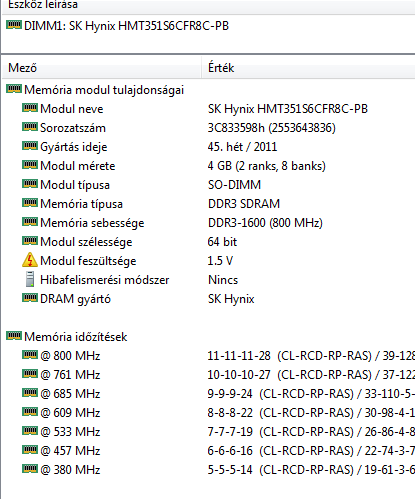This screenshot has height=499, width=415.
Task: Click the DRAM gyártó value SK Hynix
Action: 231,299
